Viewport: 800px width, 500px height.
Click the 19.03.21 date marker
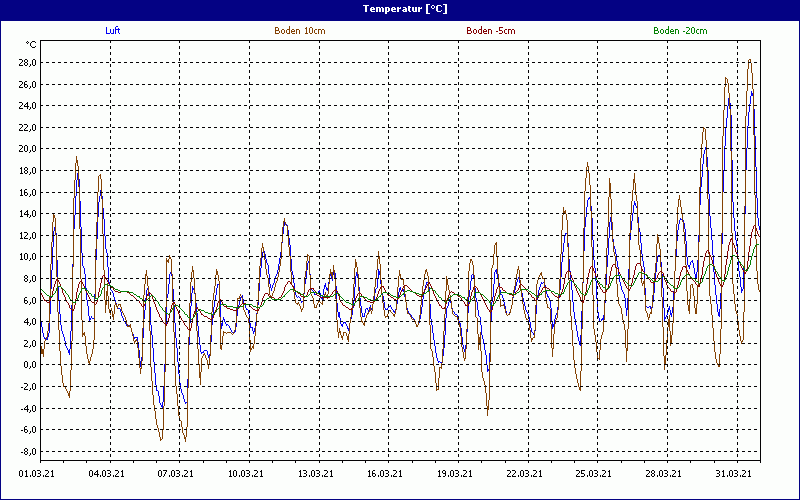click(x=455, y=475)
